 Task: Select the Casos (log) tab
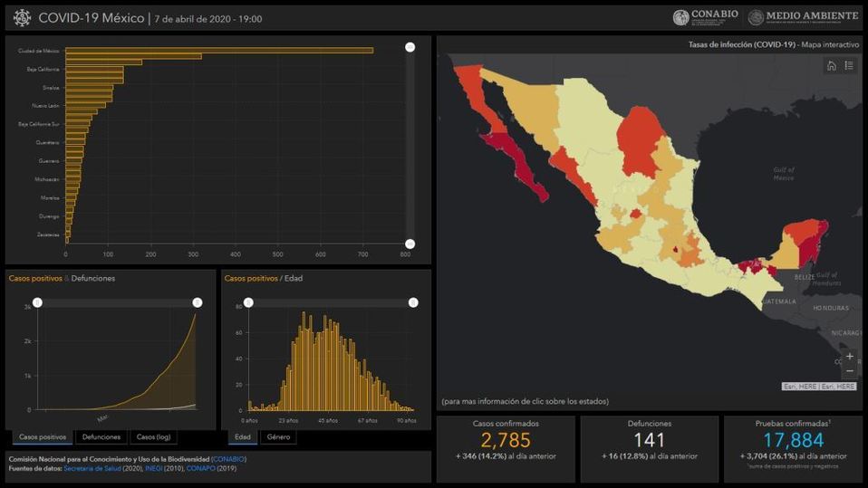[152, 437]
